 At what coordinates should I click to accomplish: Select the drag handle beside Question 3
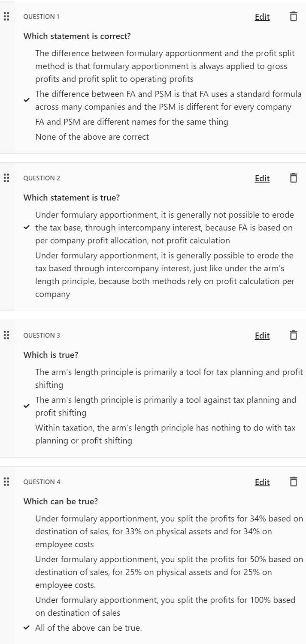point(6,335)
